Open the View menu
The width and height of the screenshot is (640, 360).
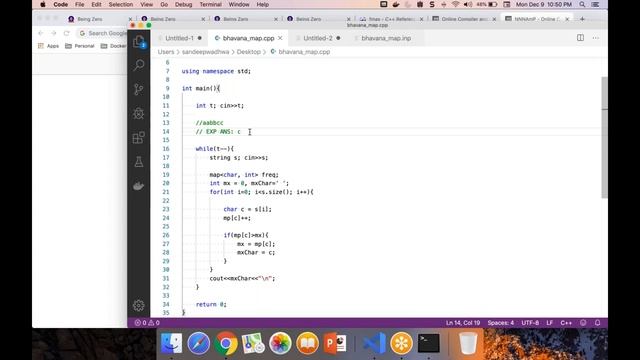coord(147,4)
